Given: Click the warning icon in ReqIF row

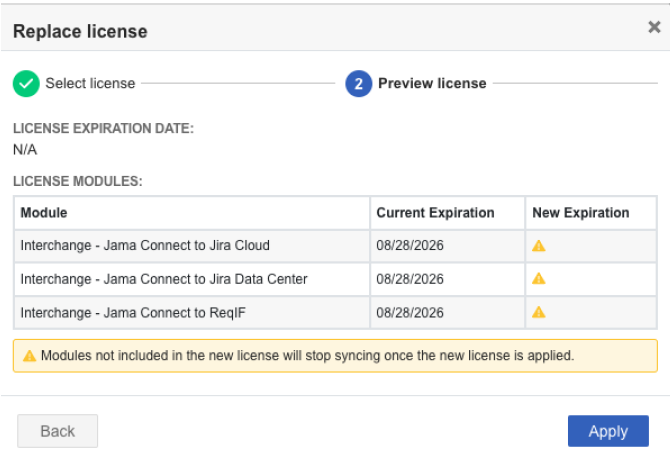Looking at the screenshot, I should (538, 312).
